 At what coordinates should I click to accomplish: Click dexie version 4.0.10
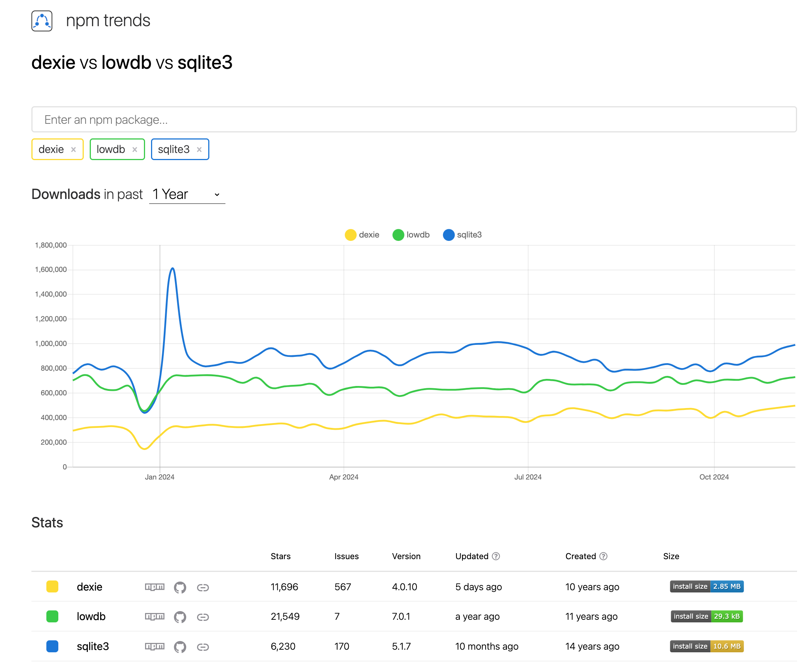click(x=405, y=587)
